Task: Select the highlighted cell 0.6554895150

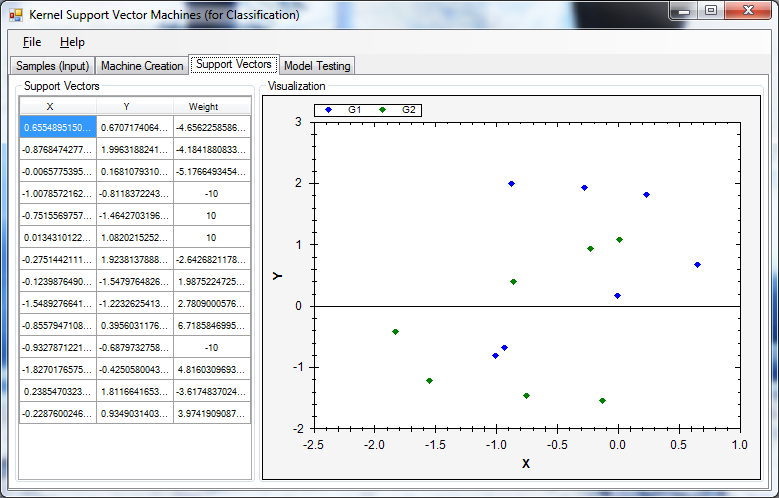Action: click(x=58, y=127)
